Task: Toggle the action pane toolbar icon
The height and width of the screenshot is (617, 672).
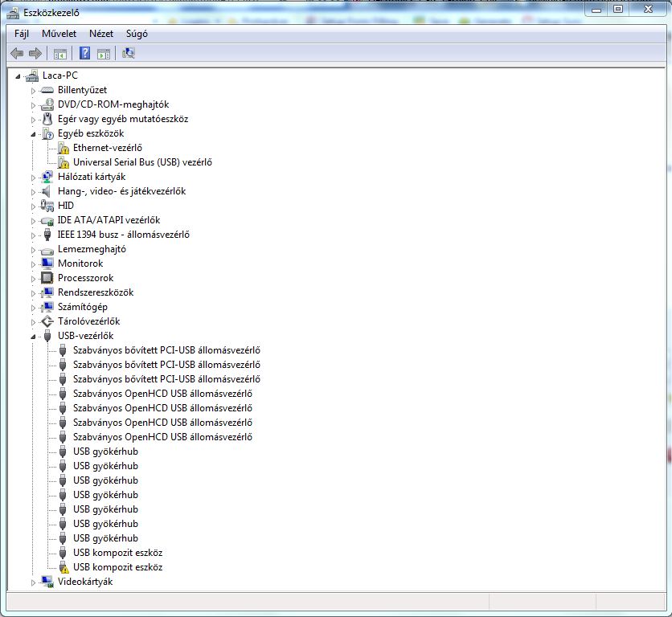Action: point(104,54)
